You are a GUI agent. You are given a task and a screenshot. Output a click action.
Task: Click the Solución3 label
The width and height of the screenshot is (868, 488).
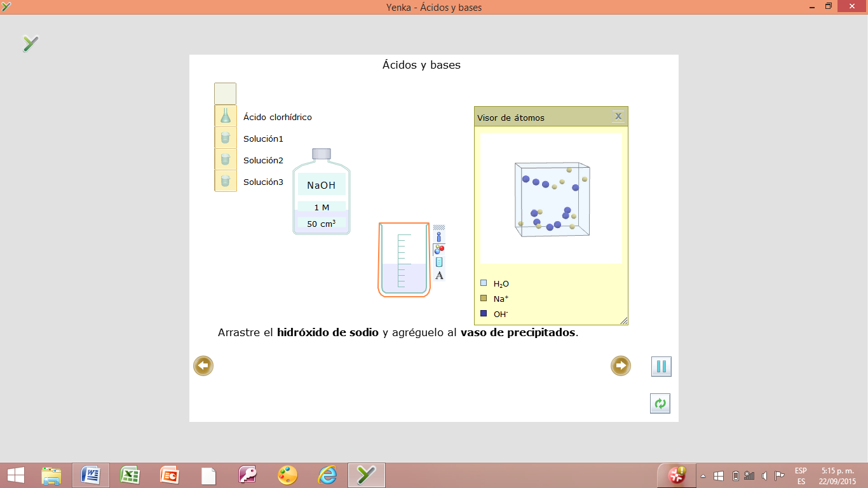point(263,182)
